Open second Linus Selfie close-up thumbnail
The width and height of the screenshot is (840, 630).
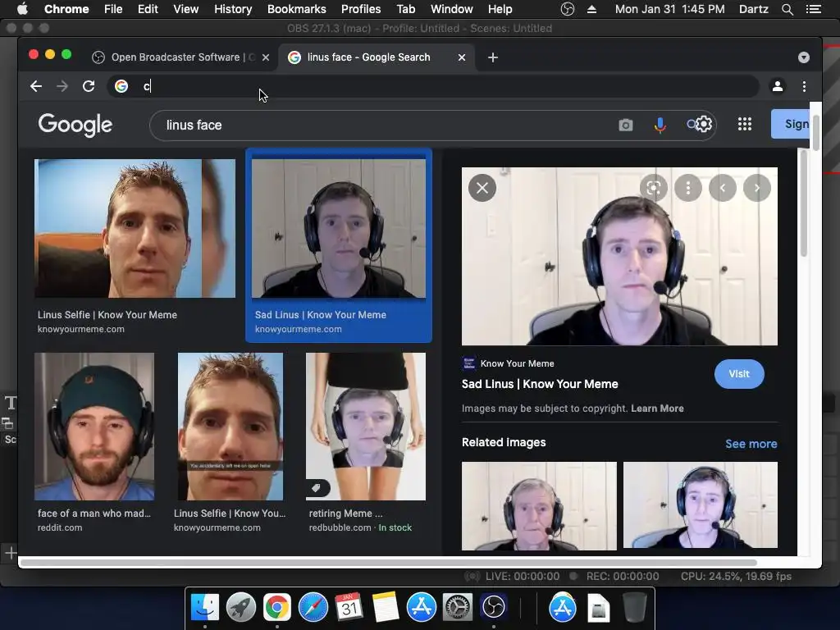coord(231,427)
